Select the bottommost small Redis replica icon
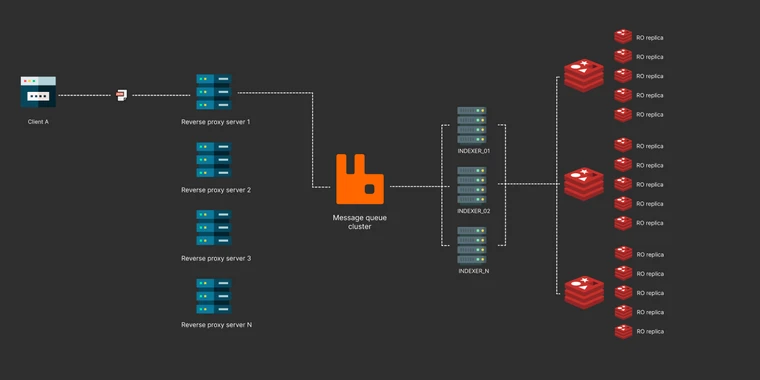Image resolution: width=760 pixels, height=380 pixels. point(623,332)
